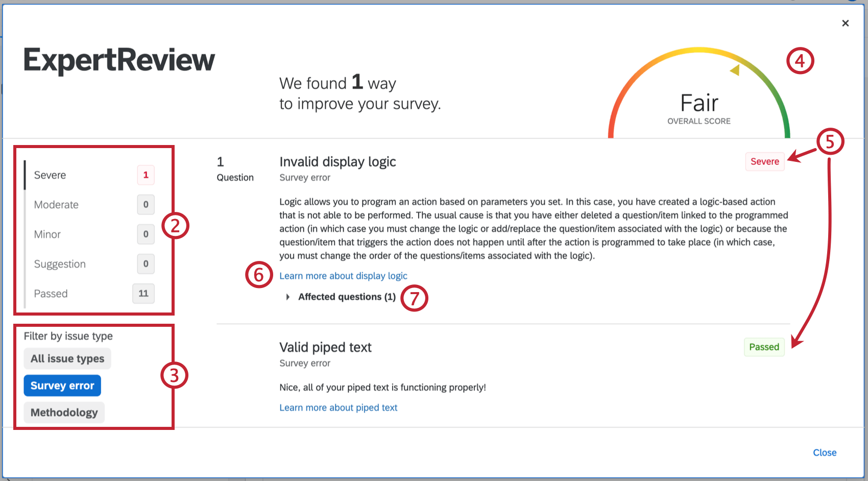Select the Valid piped text heading

click(x=325, y=347)
